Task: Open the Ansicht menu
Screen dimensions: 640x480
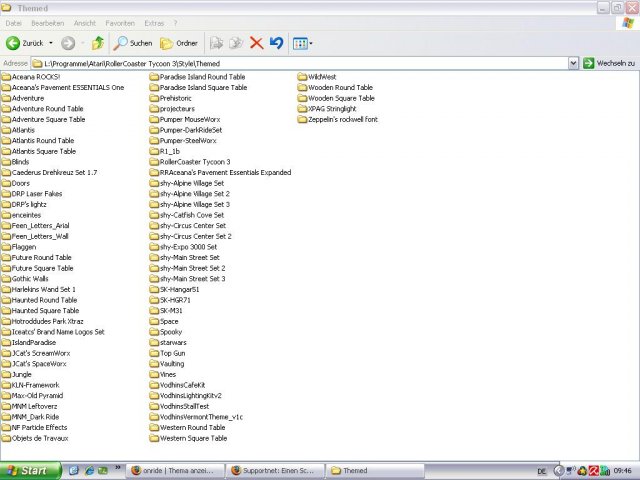Action: tap(84, 23)
